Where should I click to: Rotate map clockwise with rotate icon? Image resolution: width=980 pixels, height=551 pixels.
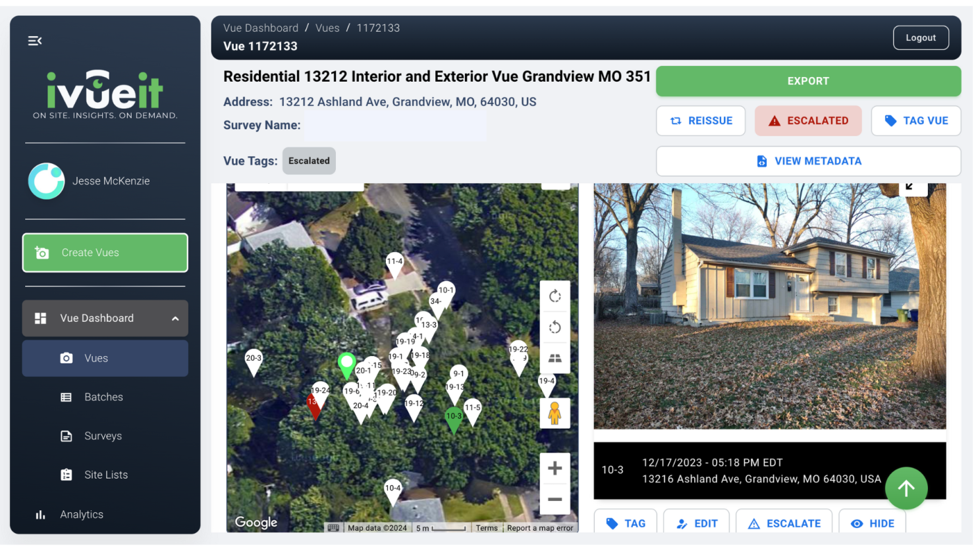[x=555, y=296]
